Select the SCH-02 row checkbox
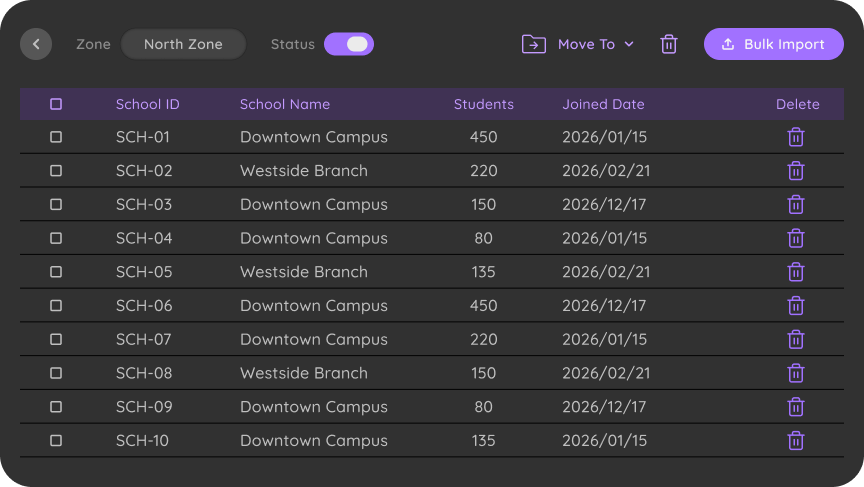Image resolution: width=864 pixels, height=487 pixels. click(56, 171)
